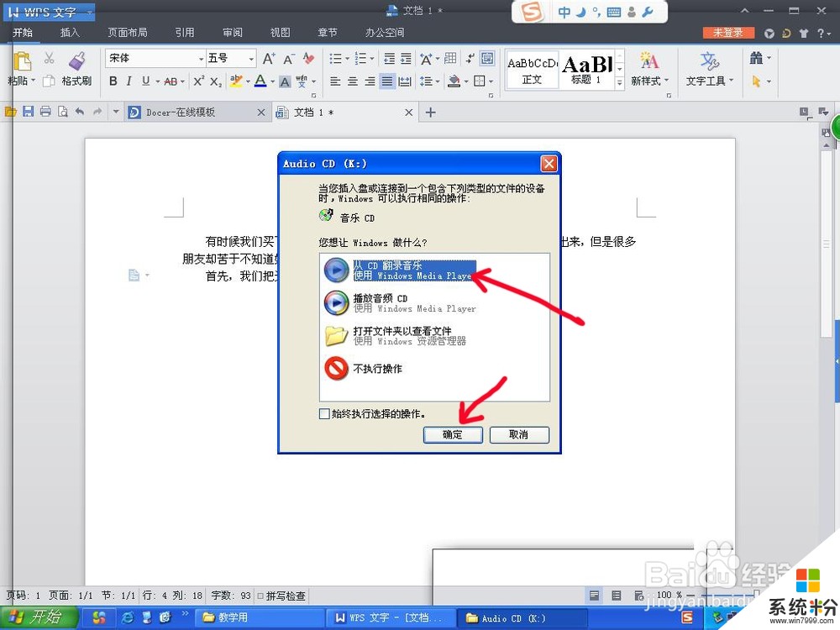
Task: Click the justify alignment icon
Action: click(x=386, y=81)
